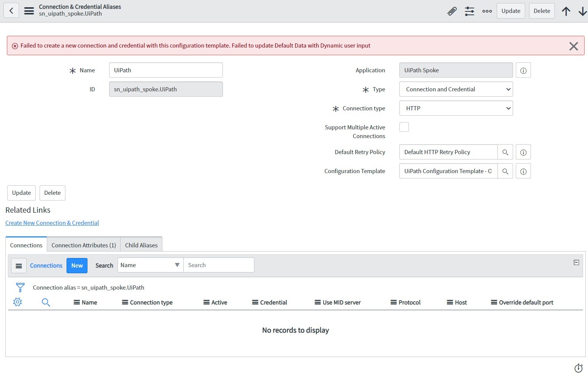The height and width of the screenshot is (376, 588).
Task: Focus the list Search text box
Action: pos(219,265)
